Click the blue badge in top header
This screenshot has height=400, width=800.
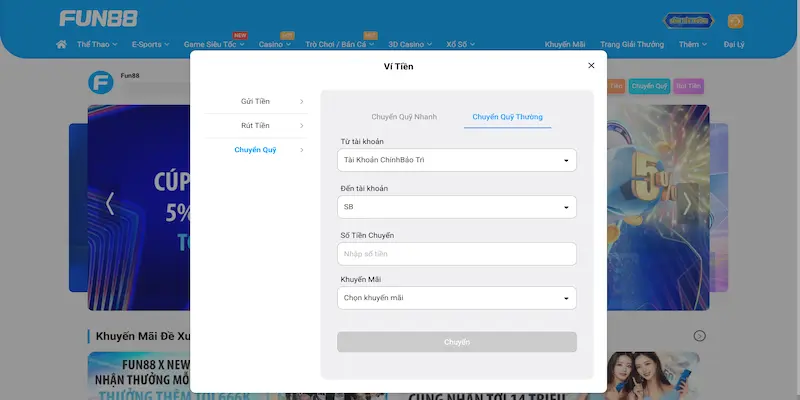(x=689, y=20)
